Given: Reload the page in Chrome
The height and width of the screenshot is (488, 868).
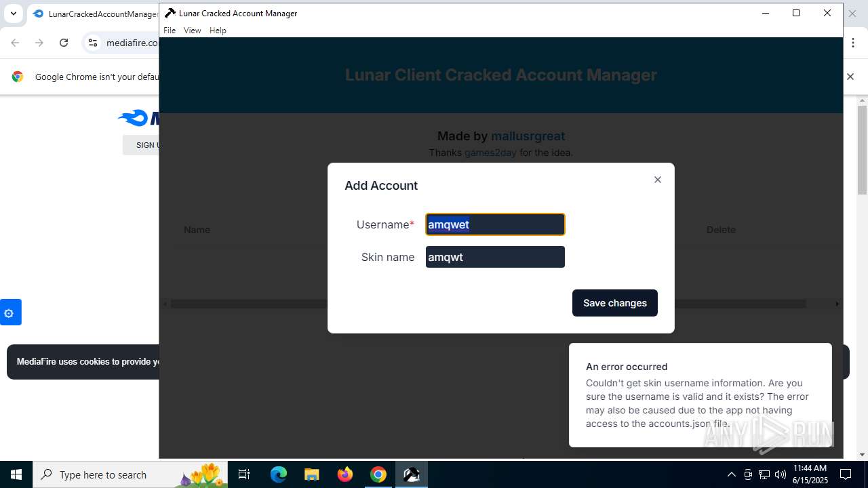Looking at the screenshot, I should coord(64,43).
